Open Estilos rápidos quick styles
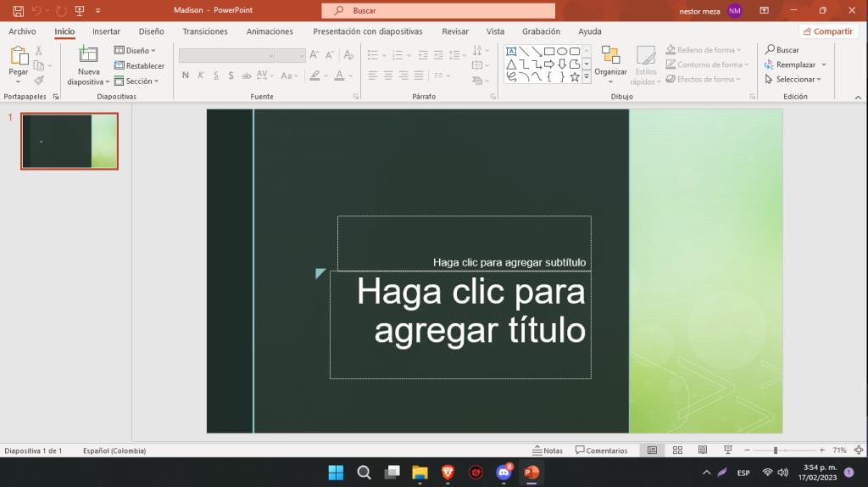The image size is (868, 487). tap(645, 65)
